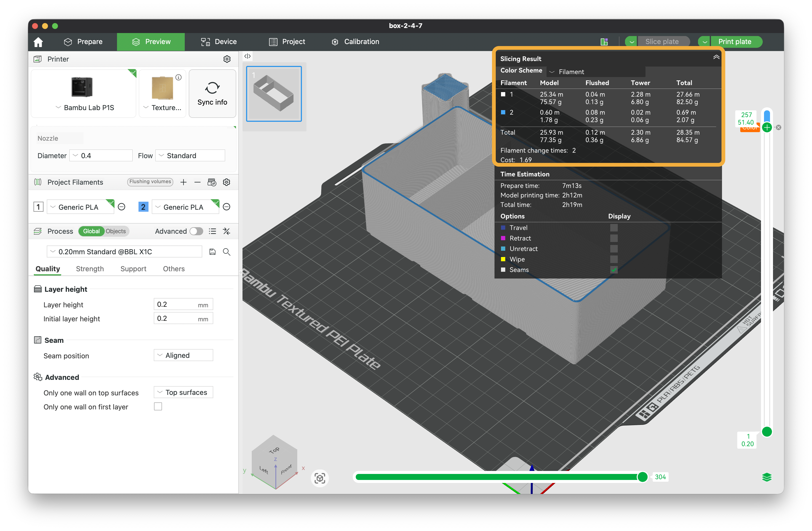812x531 pixels.
Task: Show Travel moves display checkbox
Action: pyautogui.click(x=614, y=228)
